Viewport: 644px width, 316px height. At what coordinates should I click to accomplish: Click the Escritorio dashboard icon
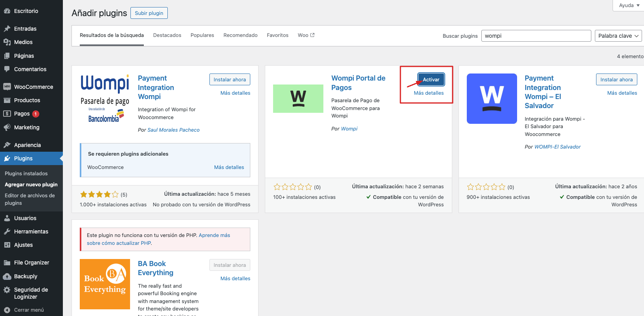pyautogui.click(x=7, y=11)
